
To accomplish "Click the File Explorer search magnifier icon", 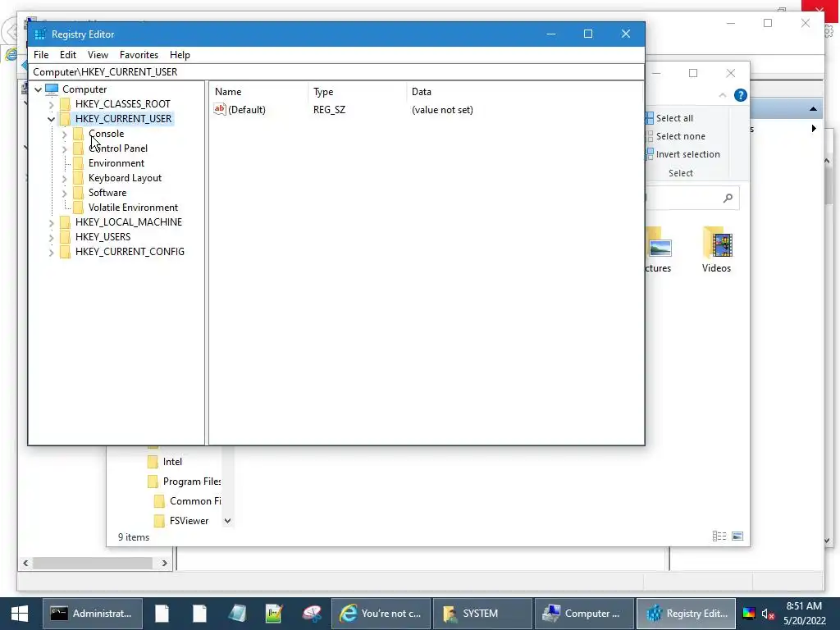I will 728,199.
